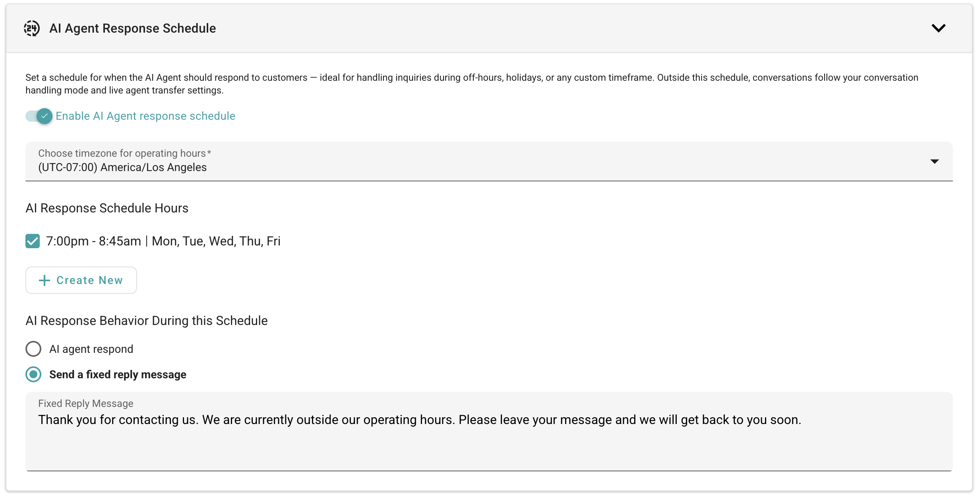The width and height of the screenshot is (980, 498).
Task: Click the Mon, Tue, Wed, Thu, Fri schedule text
Action: (216, 241)
